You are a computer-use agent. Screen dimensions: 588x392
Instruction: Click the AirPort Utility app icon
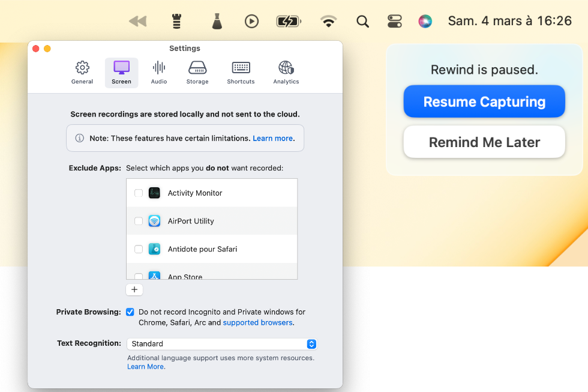[x=154, y=221]
